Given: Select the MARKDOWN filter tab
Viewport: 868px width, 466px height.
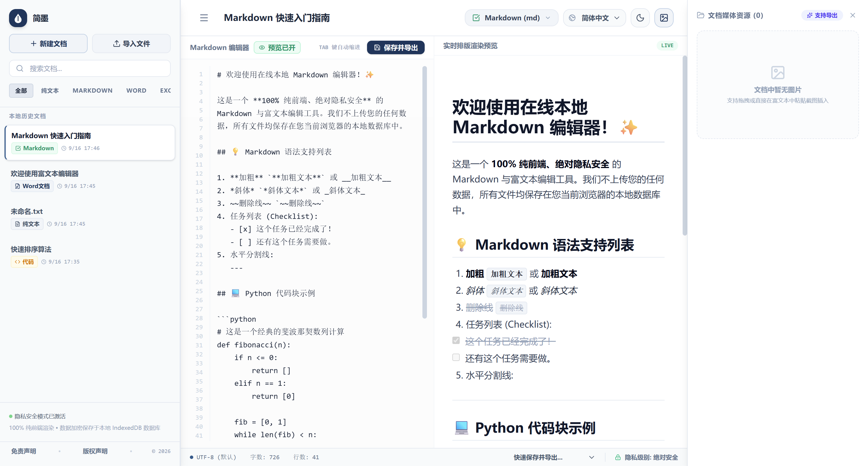Looking at the screenshot, I should click(93, 91).
